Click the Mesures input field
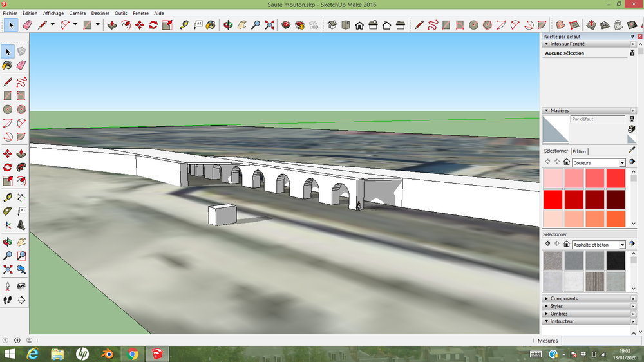The image size is (644, 362). [x=601, y=341]
